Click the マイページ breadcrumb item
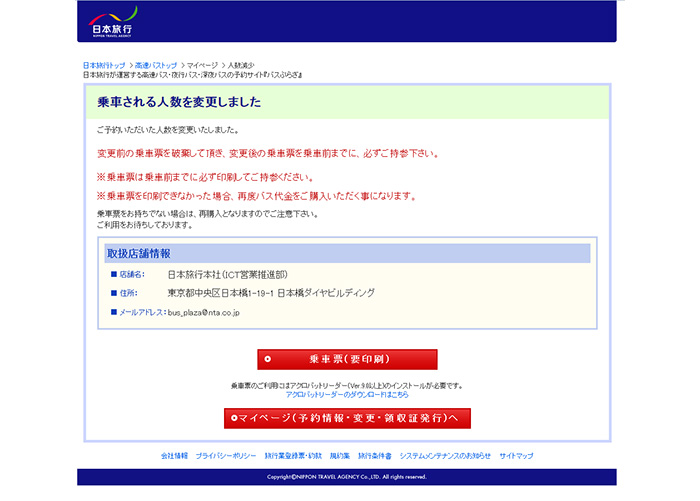The width and height of the screenshot is (700, 501). (203, 65)
